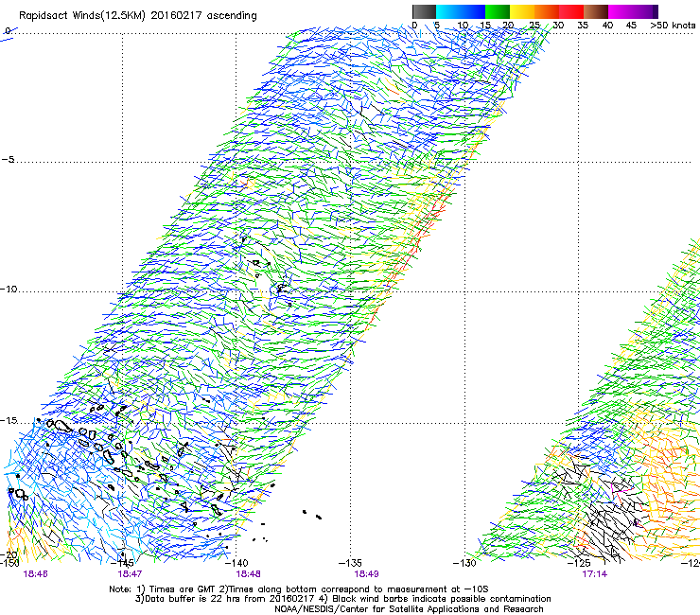Click the gray 0–5 knots legend color

click(x=424, y=11)
